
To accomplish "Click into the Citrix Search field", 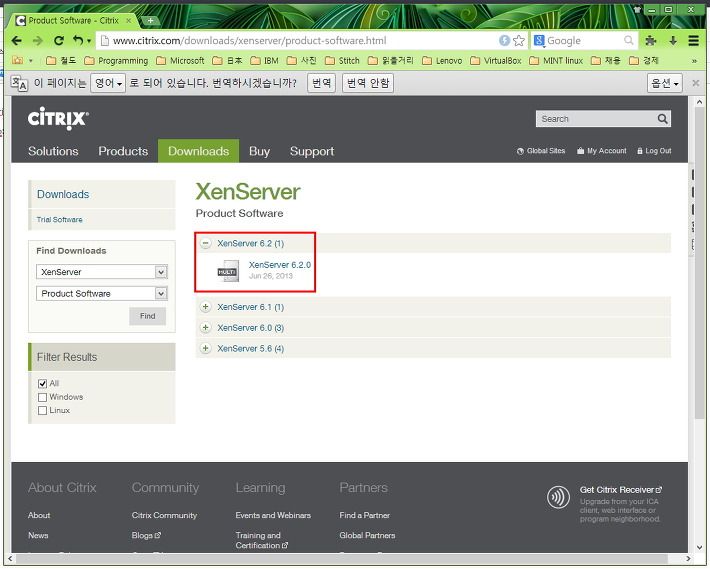I will click(596, 119).
